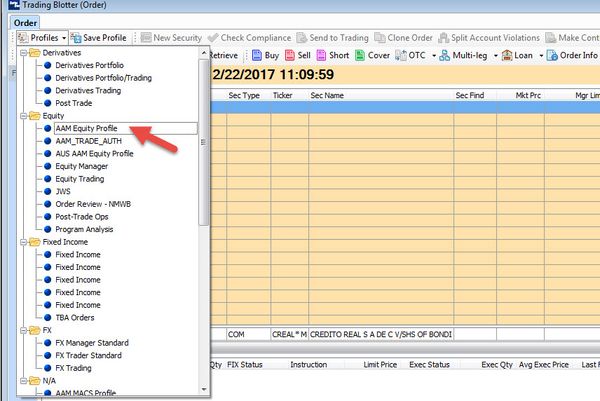600x401 pixels.
Task: Collapse the Fixed Income folder node
Action: click(x=22, y=242)
